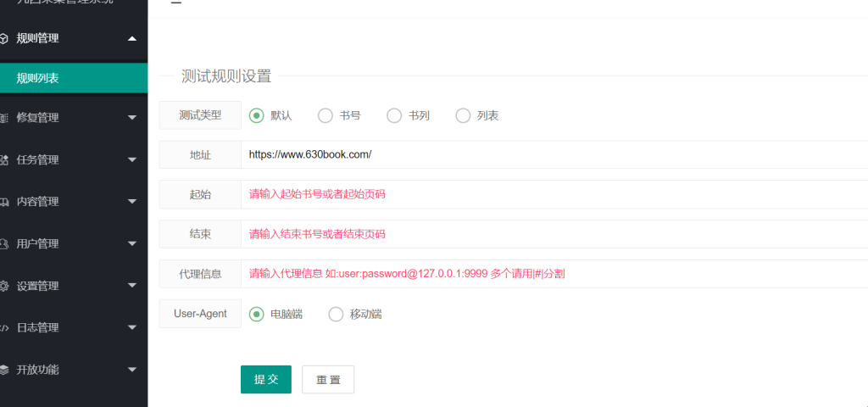Click the 开放功能 layers icon
The image size is (868, 407).
pyautogui.click(x=3, y=370)
